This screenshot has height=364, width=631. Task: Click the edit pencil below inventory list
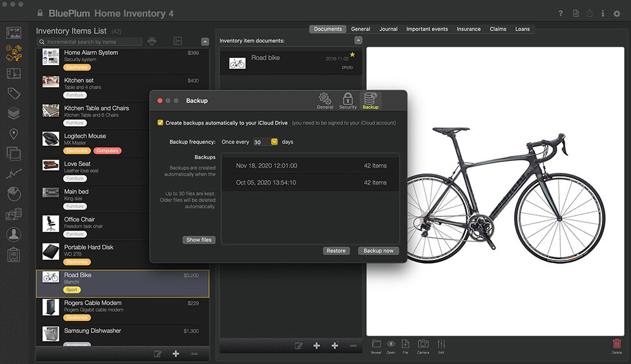point(158,353)
